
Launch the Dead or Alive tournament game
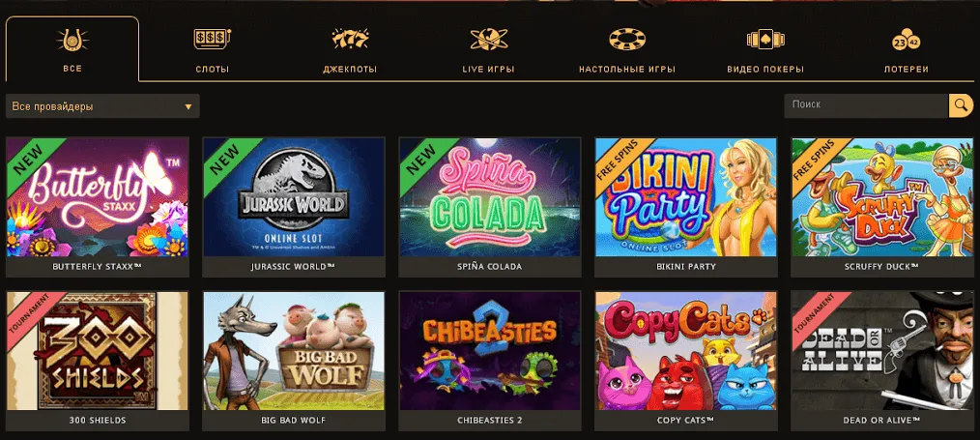click(x=882, y=351)
